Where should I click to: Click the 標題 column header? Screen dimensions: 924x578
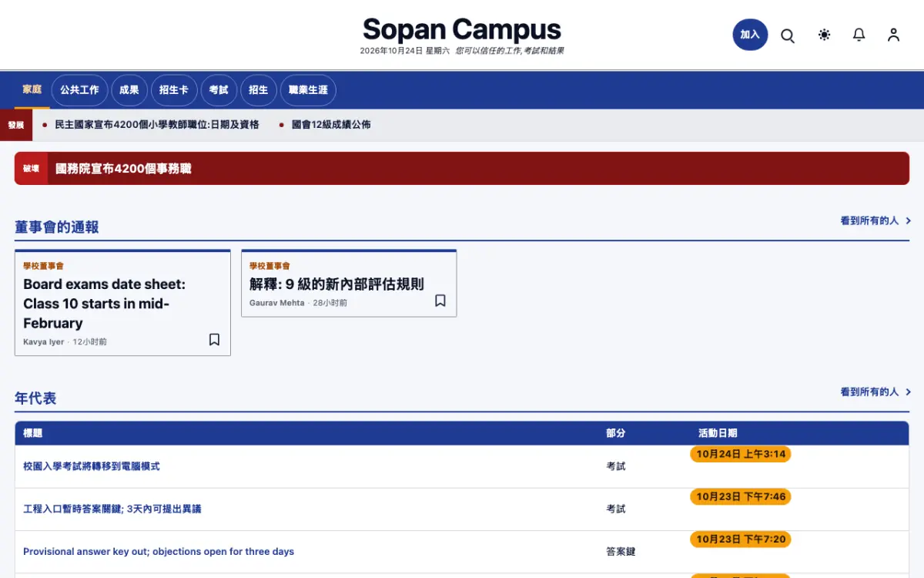(x=32, y=433)
